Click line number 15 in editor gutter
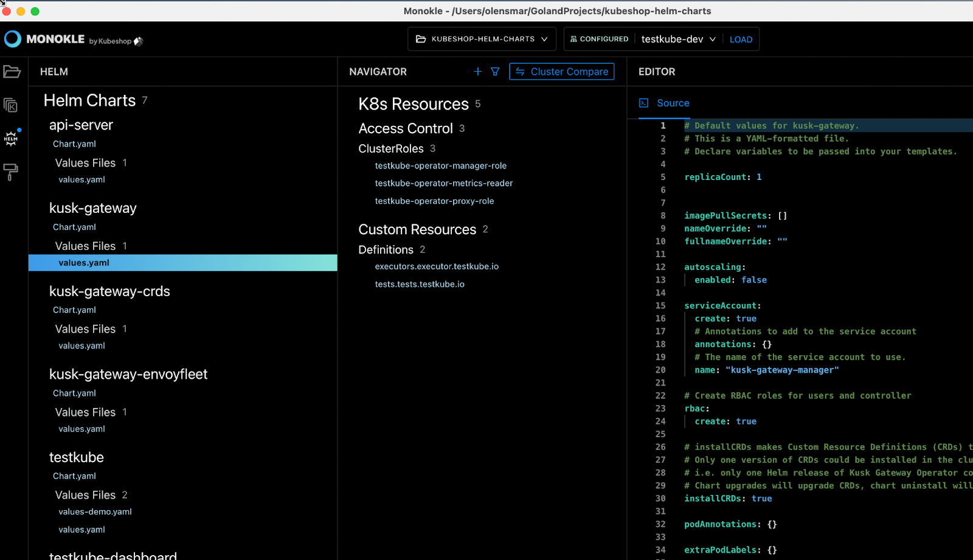This screenshot has width=973, height=560. 660,306
